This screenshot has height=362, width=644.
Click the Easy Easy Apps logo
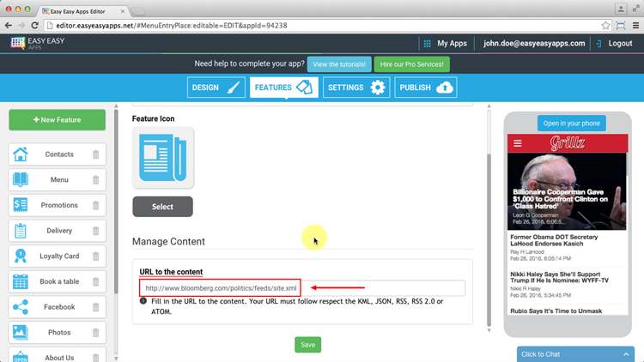point(38,43)
